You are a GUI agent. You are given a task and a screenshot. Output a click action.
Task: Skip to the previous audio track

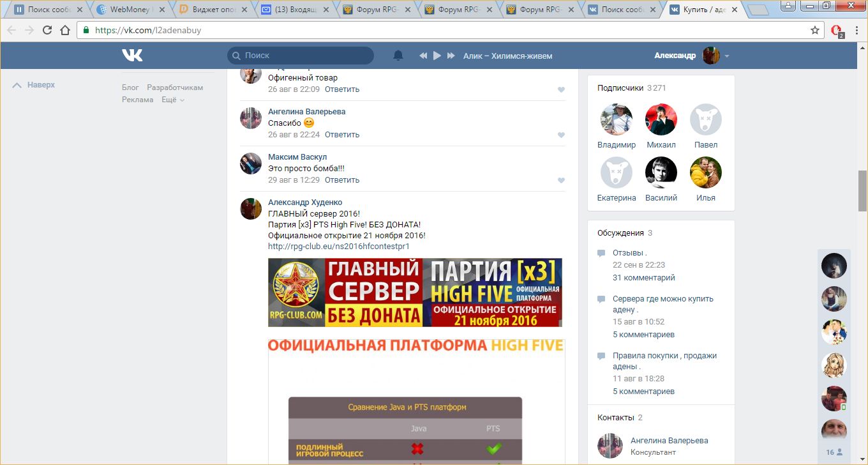(423, 56)
